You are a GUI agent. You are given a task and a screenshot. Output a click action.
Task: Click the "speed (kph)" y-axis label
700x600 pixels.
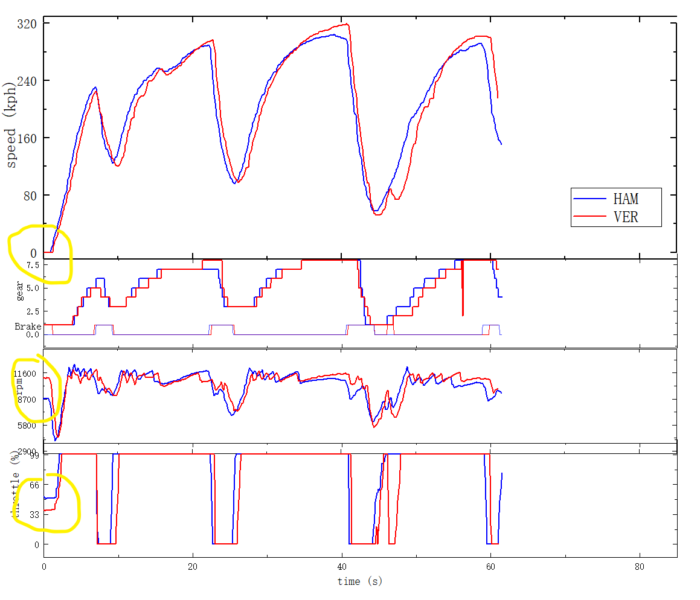[x=11, y=124]
